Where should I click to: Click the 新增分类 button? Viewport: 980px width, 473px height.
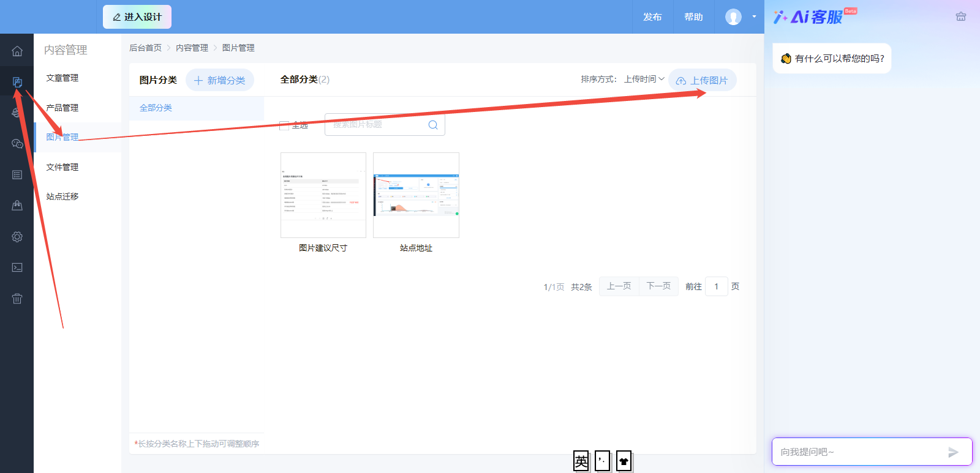point(220,80)
